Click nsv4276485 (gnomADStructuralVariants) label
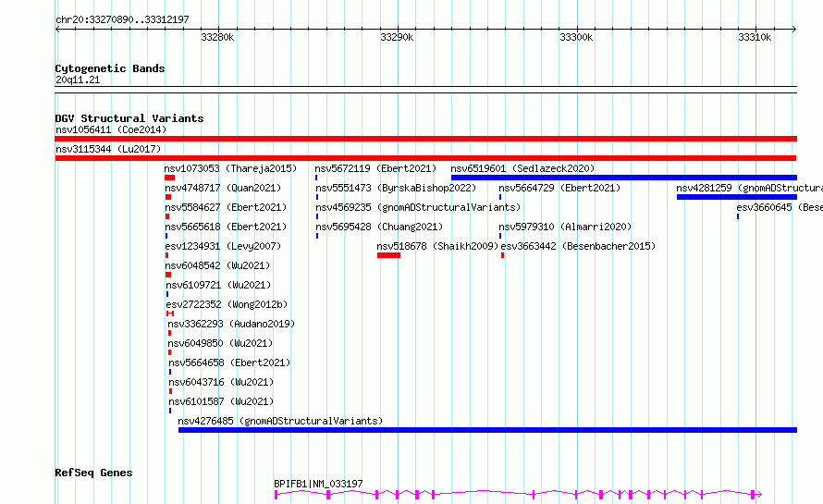The image size is (823, 504). tap(280, 421)
